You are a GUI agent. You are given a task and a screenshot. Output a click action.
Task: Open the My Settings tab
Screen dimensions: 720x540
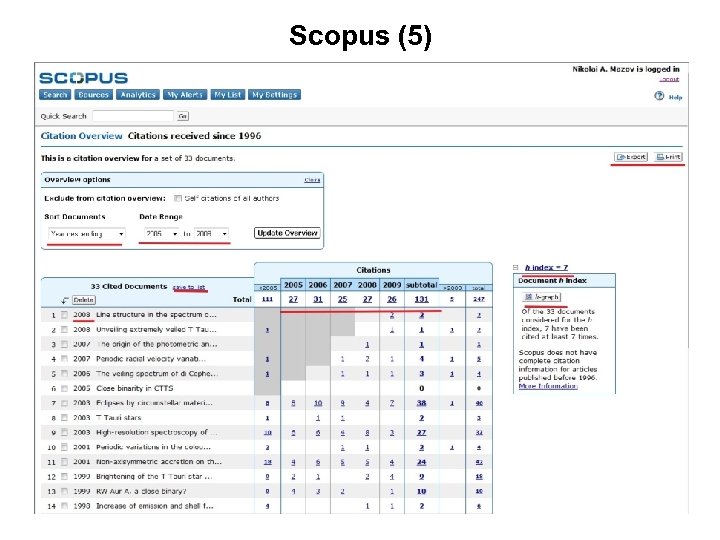275,95
